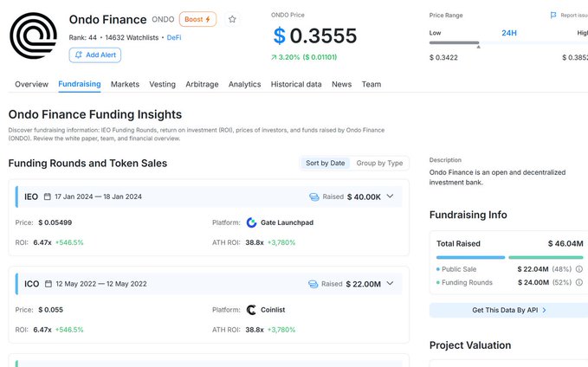Open the Arbitrage tab
The image size is (588, 367).
202,84
